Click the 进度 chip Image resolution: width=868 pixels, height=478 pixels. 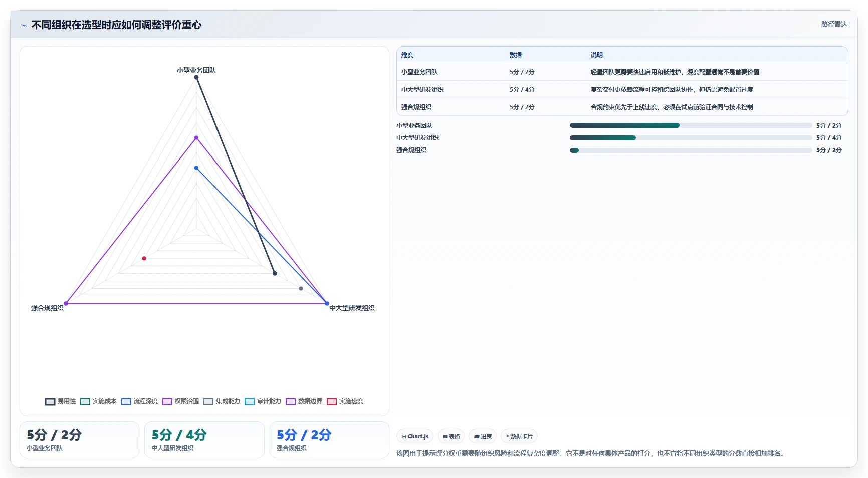(483, 436)
